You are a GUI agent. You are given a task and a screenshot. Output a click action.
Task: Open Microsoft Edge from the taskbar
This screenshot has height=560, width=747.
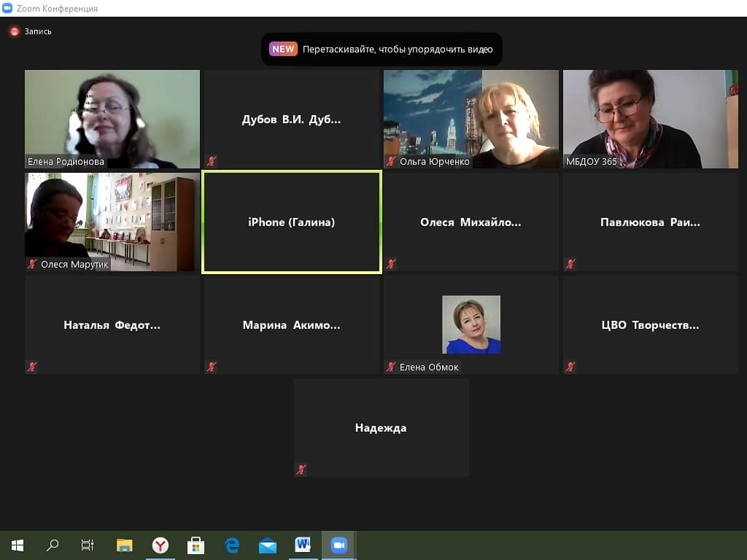[x=232, y=545]
